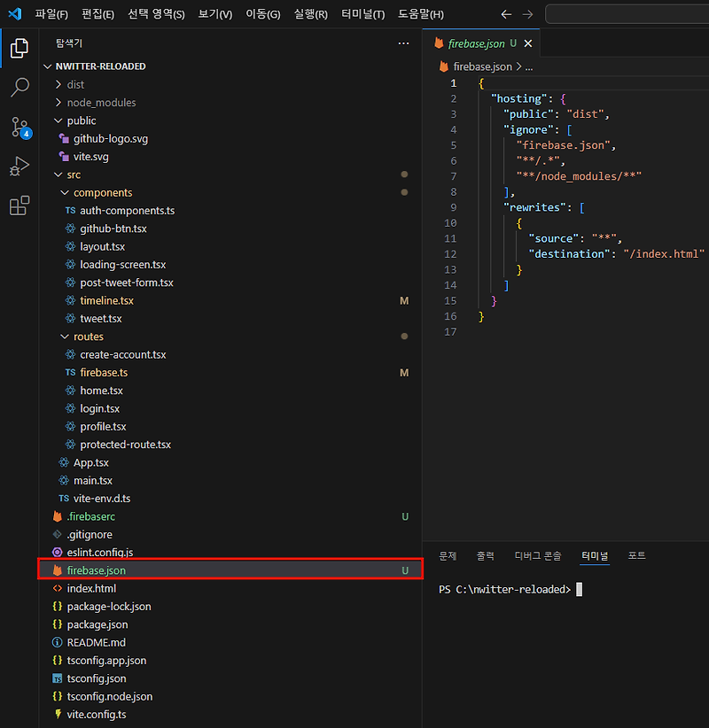The image size is (709, 728).
Task: Open the Explorer view in activity bar
Action: coord(19,49)
